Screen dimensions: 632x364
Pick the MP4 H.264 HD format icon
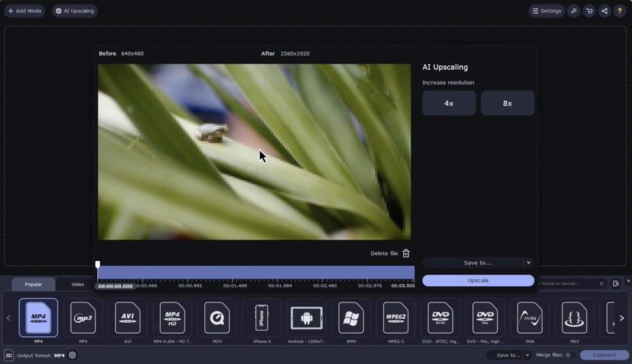click(x=172, y=318)
